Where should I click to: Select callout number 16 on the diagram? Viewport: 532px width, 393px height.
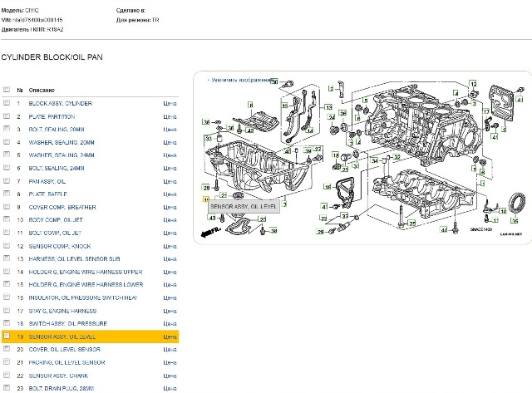(328, 187)
